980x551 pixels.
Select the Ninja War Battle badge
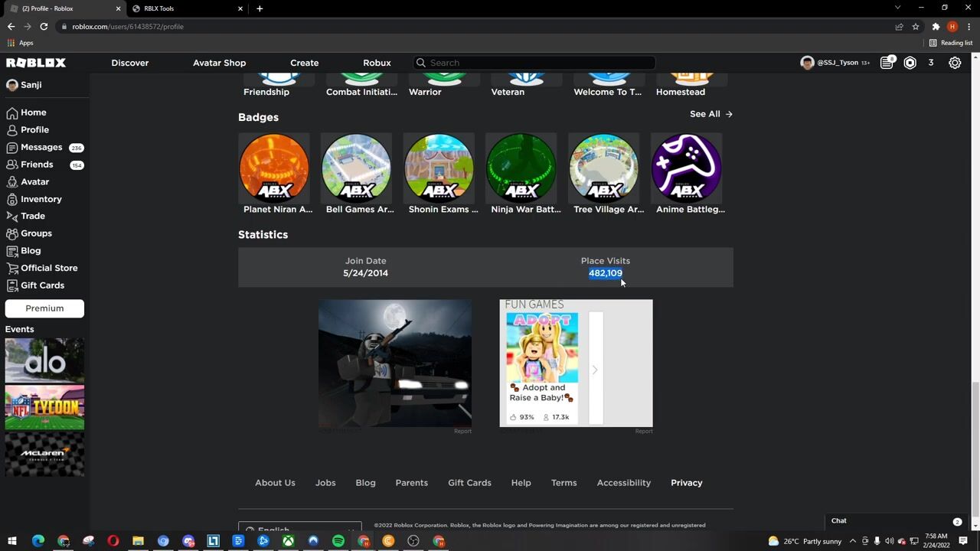click(521, 168)
